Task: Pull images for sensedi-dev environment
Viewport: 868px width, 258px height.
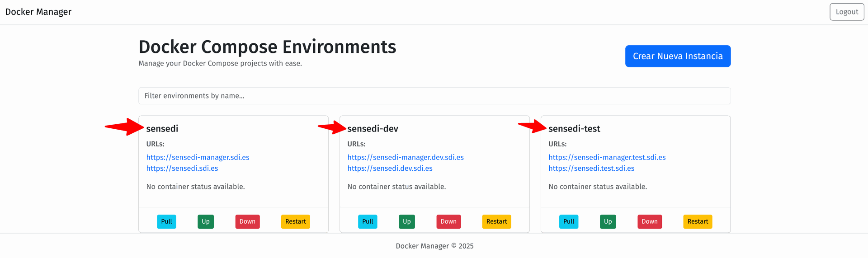Action: click(368, 221)
